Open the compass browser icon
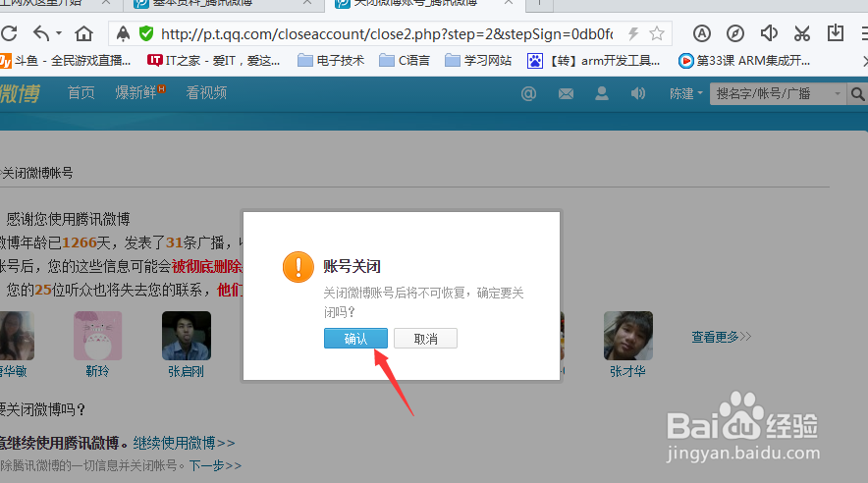868x483 pixels. tap(735, 33)
